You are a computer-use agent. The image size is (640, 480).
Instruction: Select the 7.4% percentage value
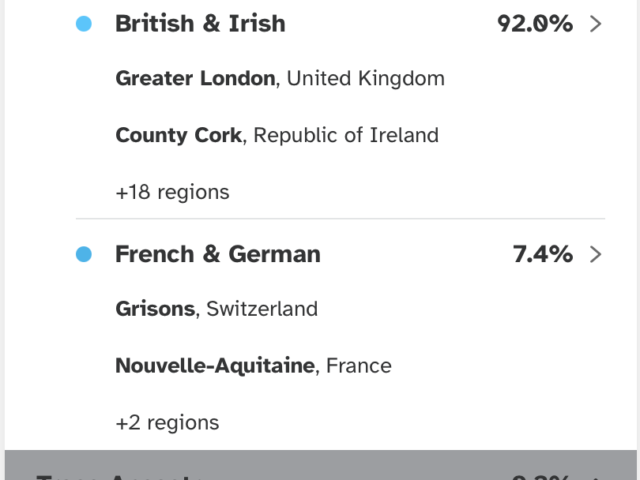click(x=543, y=254)
